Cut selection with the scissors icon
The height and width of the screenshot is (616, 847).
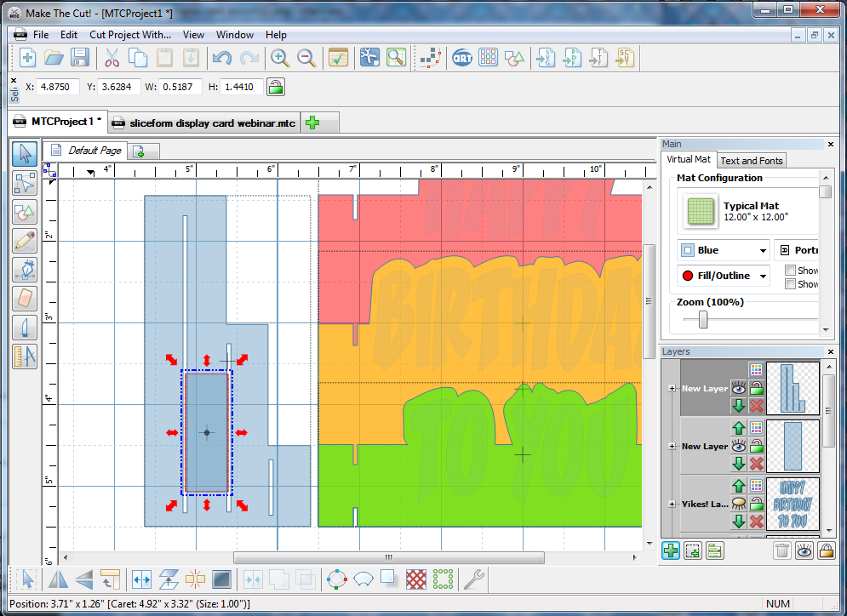tap(112, 57)
